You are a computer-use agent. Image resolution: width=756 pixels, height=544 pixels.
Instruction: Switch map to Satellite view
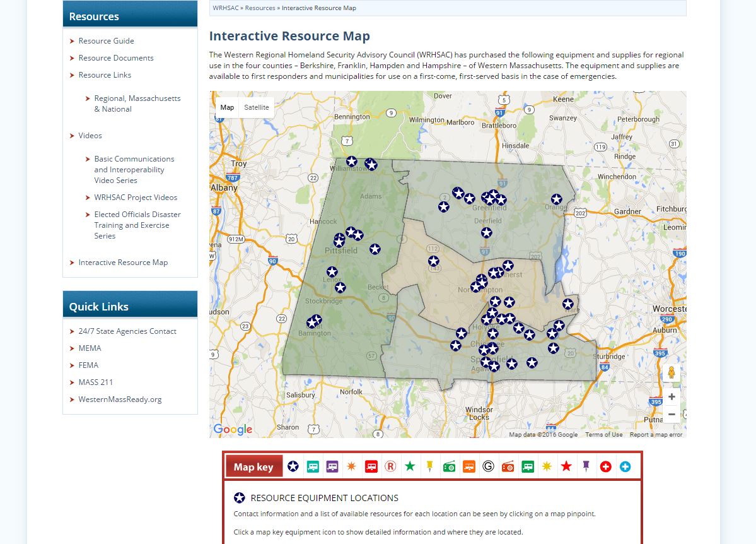pyautogui.click(x=257, y=107)
